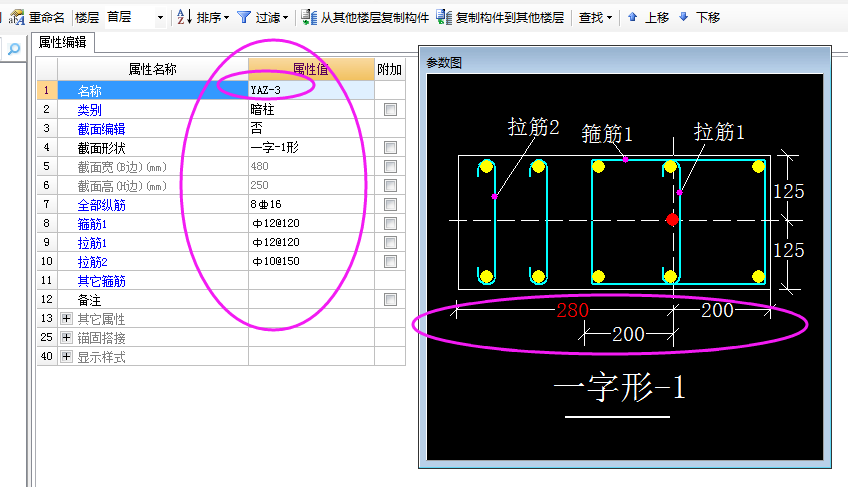Click the lower 125 dimension in diagram
The width and height of the screenshot is (848, 487).
pos(789,250)
